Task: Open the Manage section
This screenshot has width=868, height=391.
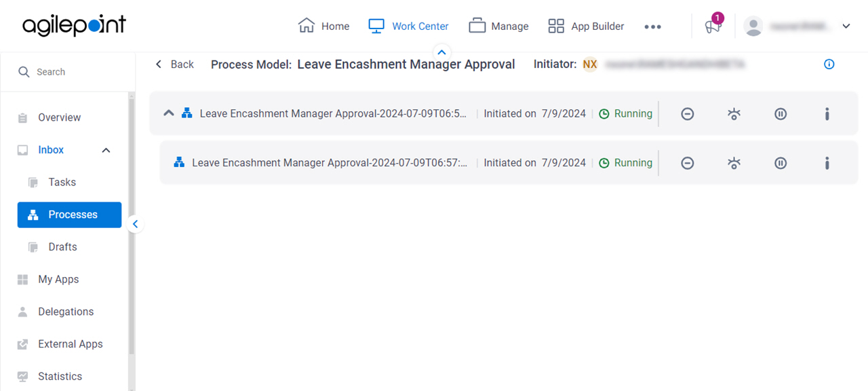Action: 498,26
